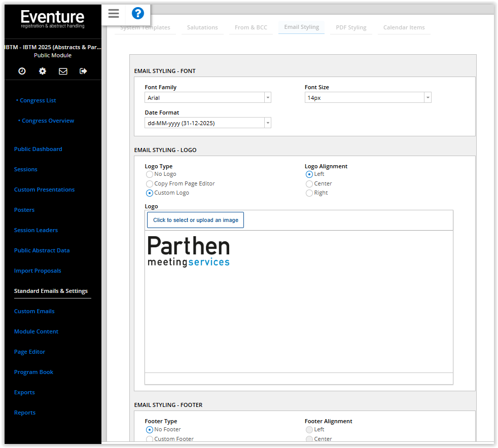
Task: Set footer alignment to Center
Action: (309, 439)
